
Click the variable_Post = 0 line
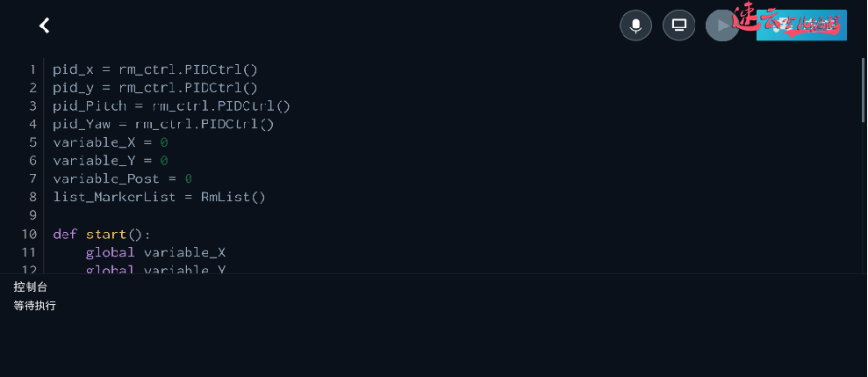coord(122,179)
